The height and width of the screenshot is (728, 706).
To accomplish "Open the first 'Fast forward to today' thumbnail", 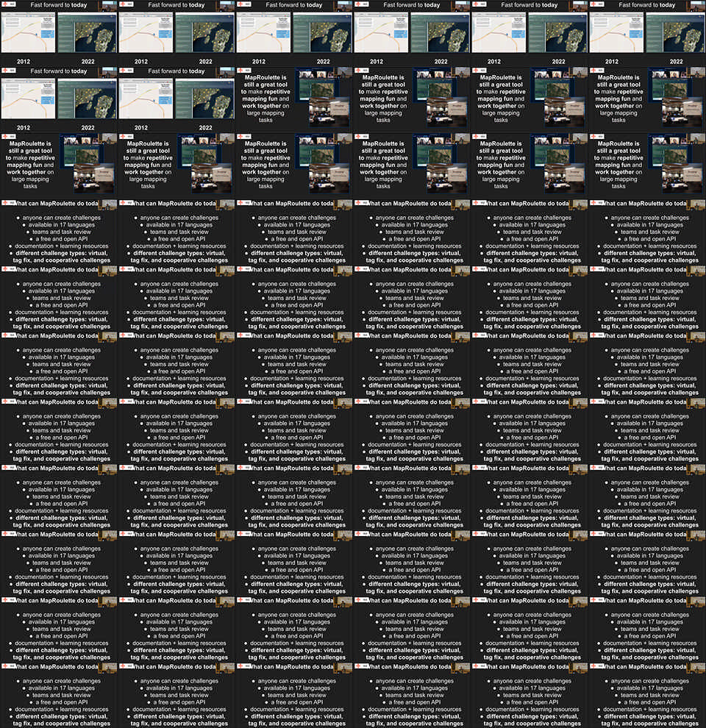I will [59, 33].
